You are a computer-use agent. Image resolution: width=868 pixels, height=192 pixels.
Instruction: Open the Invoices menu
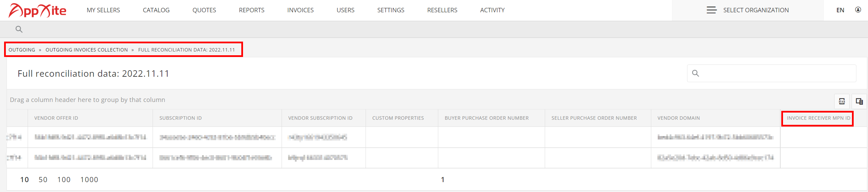[x=300, y=10]
